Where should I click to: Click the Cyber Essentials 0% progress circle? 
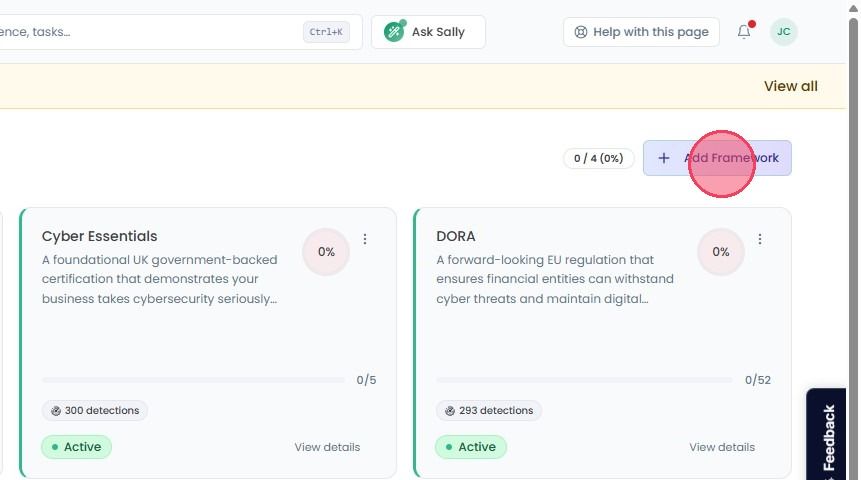(326, 252)
